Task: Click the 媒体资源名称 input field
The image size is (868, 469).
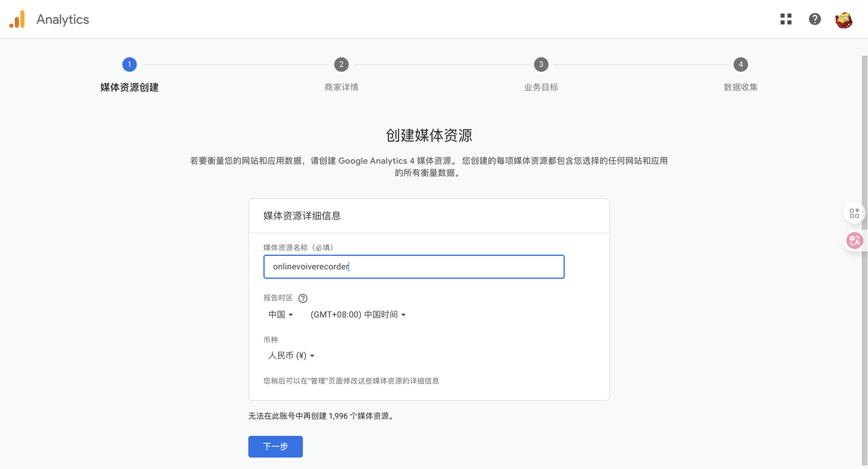Action: (x=414, y=267)
